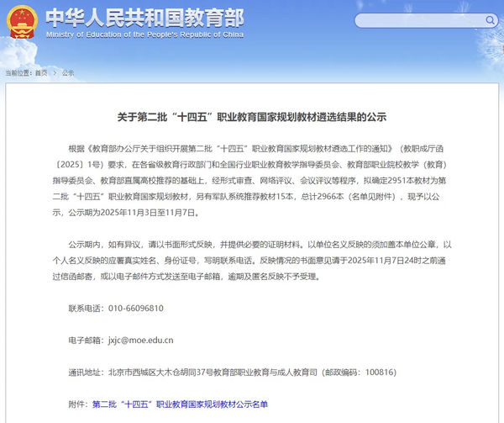
Task: Click the text 〔2025〕1号
Action: 78,165
